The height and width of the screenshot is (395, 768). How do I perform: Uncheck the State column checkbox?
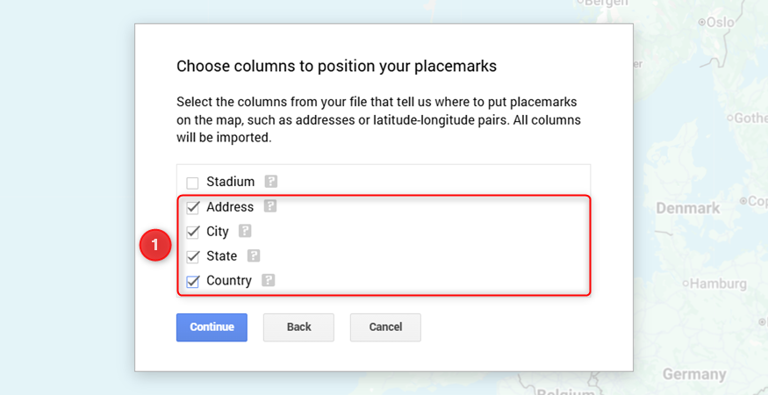click(192, 257)
